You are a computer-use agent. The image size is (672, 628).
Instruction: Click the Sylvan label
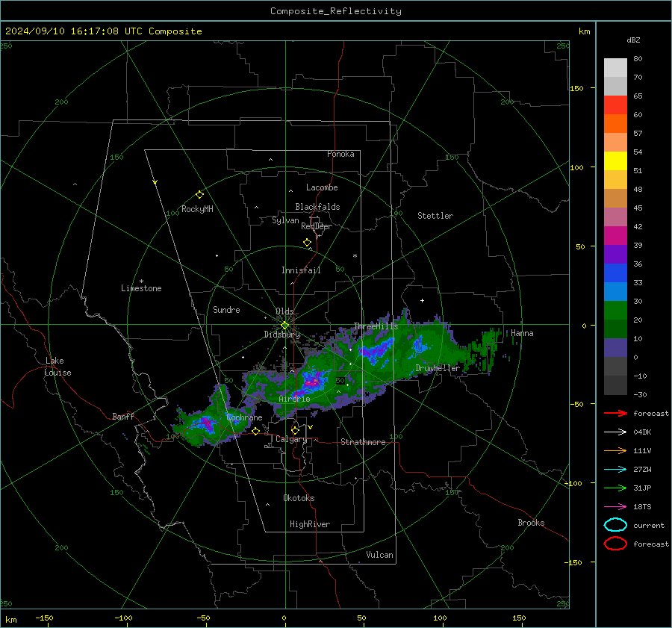coord(285,220)
